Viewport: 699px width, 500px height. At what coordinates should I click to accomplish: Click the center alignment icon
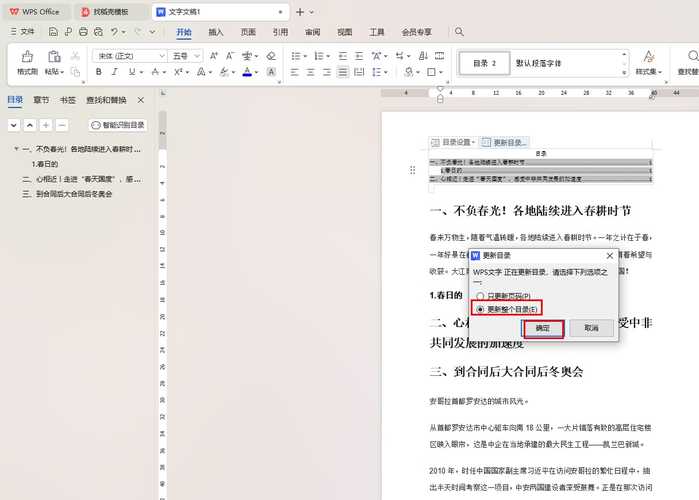tap(310, 72)
